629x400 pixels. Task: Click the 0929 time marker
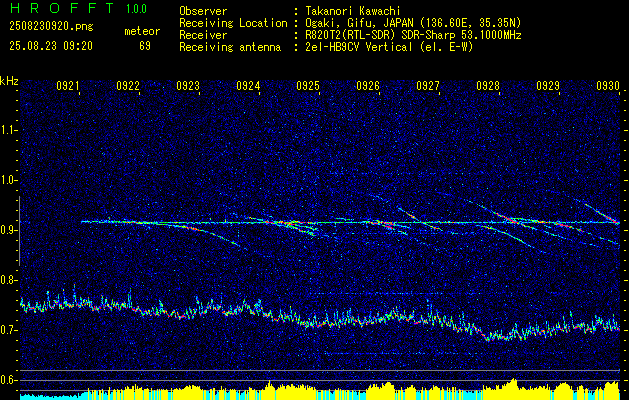(x=548, y=85)
